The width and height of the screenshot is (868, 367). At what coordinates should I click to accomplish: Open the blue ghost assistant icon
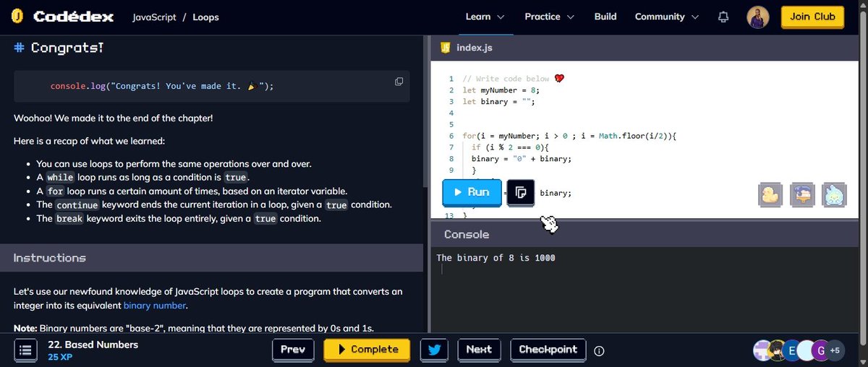pyautogui.click(x=834, y=194)
